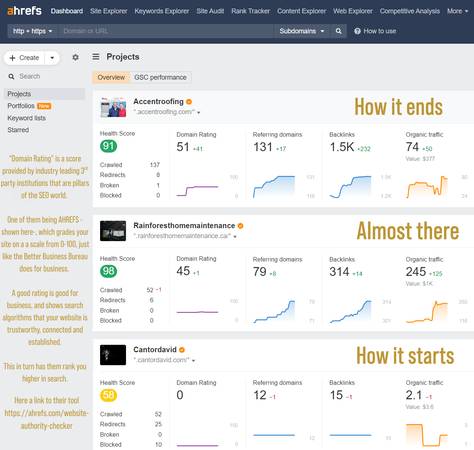Click Accentroofing Backlinks 1.5K value

(342, 147)
